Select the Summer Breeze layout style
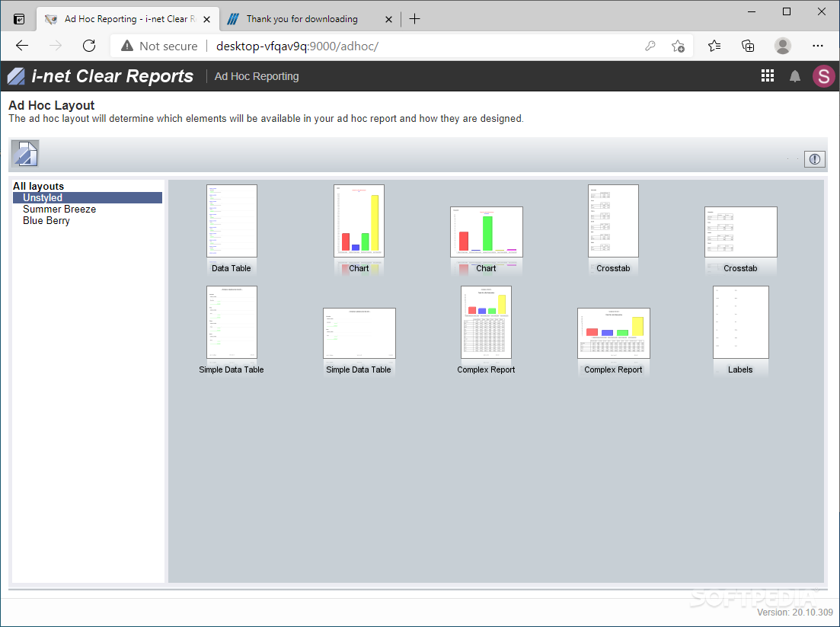This screenshot has width=840, height=627. [59, 209]
